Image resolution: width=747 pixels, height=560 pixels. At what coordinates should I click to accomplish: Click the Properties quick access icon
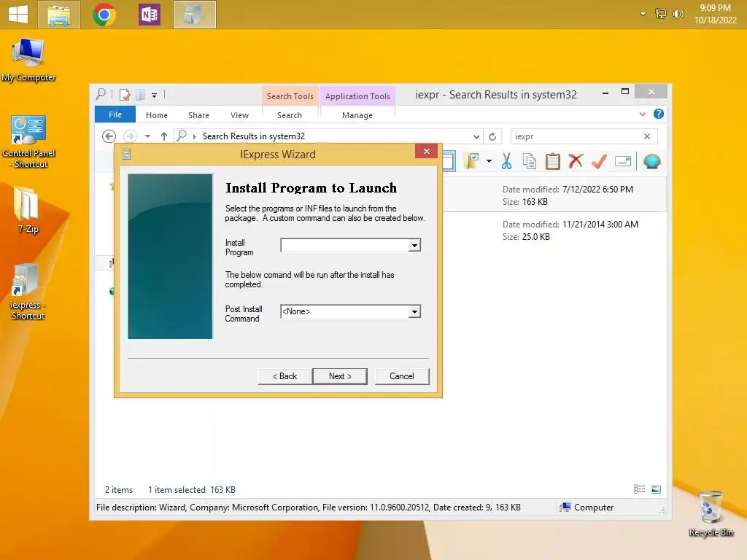coord(125,95)
